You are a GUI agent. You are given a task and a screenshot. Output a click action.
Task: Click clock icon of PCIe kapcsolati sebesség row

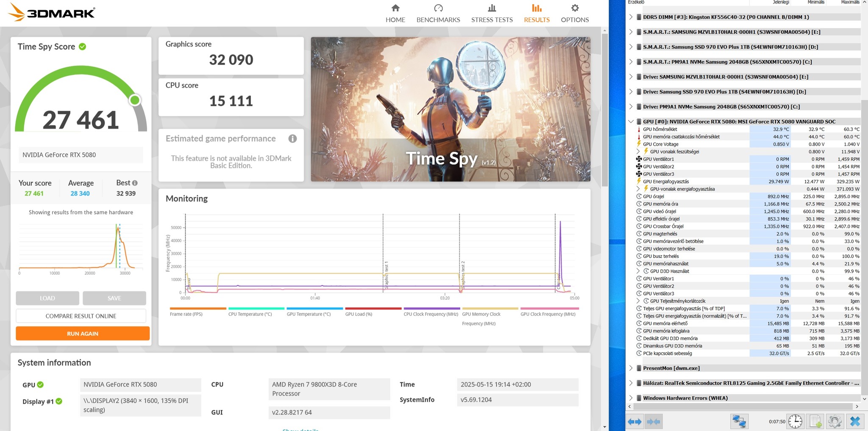pyautogui.click(x=639, y=353)
